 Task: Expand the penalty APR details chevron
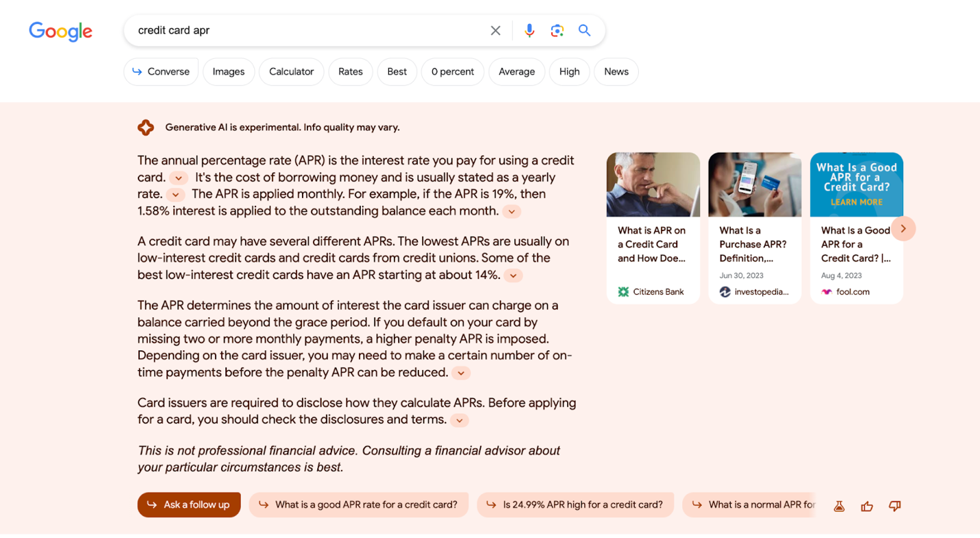[x=461, y=373]
